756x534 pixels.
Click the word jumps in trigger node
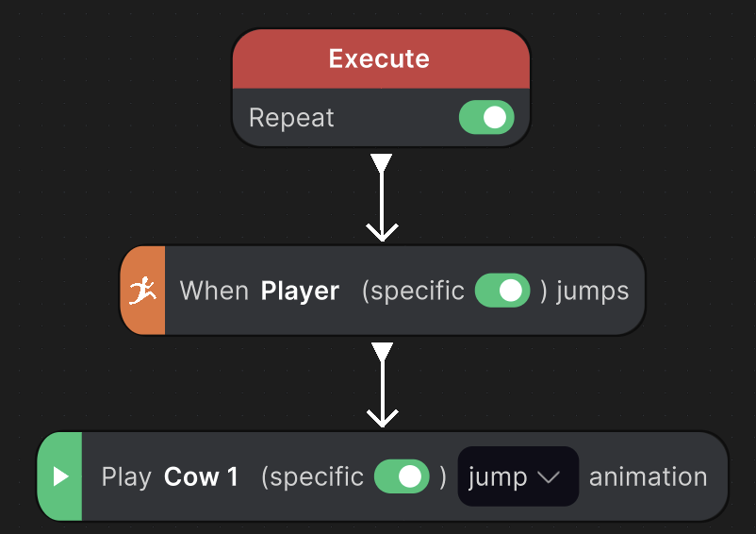click(x=593, y=292)
